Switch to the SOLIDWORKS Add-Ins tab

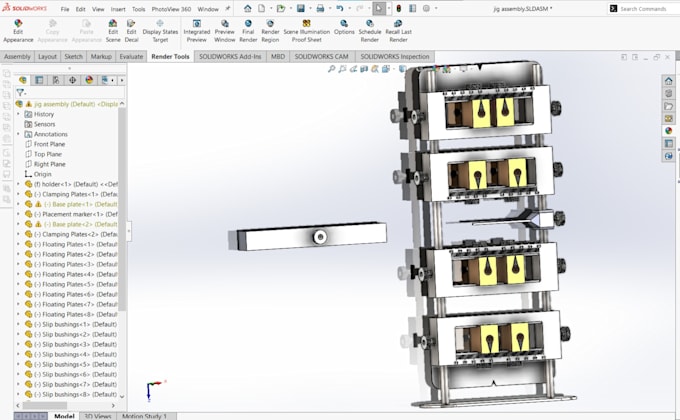230,56
